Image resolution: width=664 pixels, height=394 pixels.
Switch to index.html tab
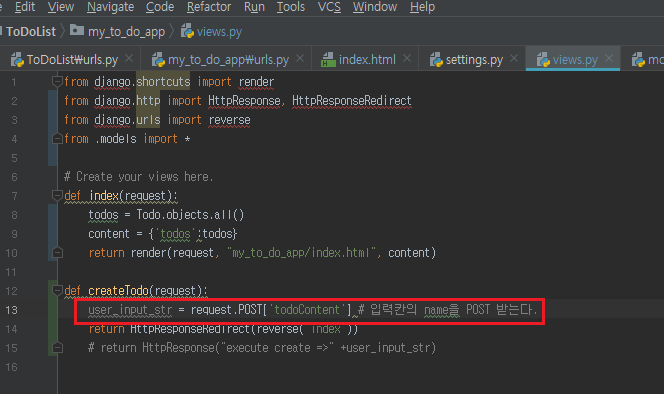coord(367,60)
